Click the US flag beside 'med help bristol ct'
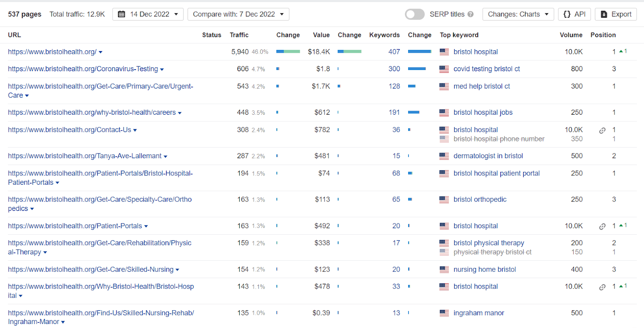Viewport: 644px width, 328px height. coord(444,87)
